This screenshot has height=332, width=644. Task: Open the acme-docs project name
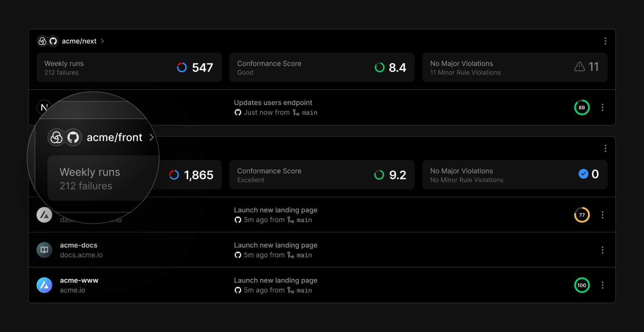(79, 245)
